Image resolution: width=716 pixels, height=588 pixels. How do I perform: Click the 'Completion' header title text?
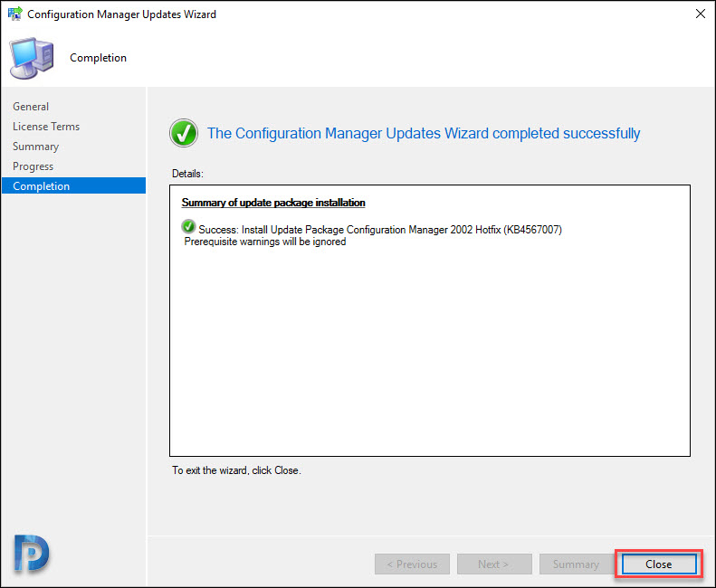(98, 58)
